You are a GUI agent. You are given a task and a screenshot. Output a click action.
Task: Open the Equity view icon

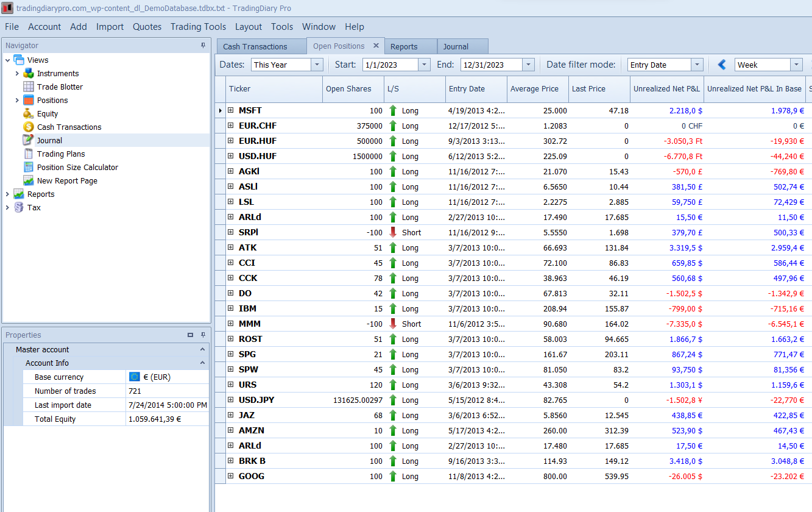pyautogui.click(x=28, y=113)
